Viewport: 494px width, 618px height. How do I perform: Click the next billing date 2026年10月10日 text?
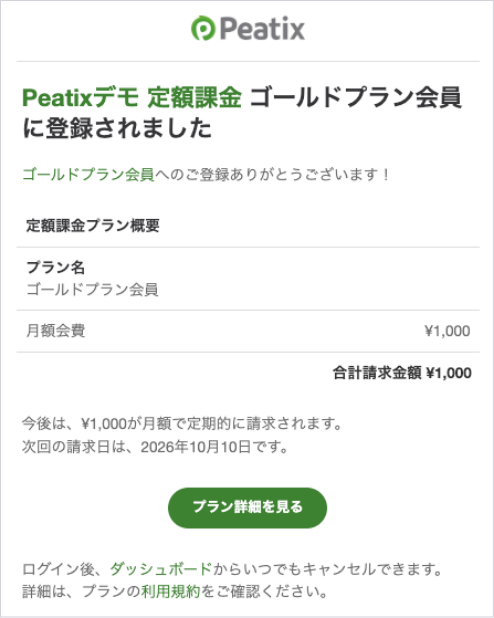pyautogui.click(x=196, y=447)
